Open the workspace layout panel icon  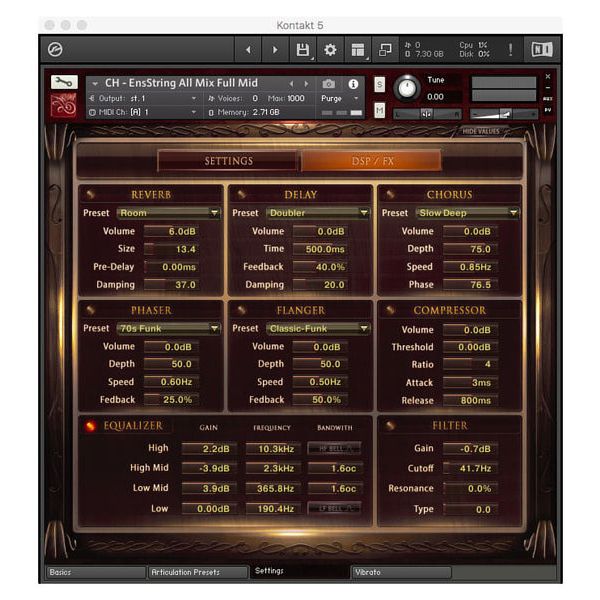358,50
